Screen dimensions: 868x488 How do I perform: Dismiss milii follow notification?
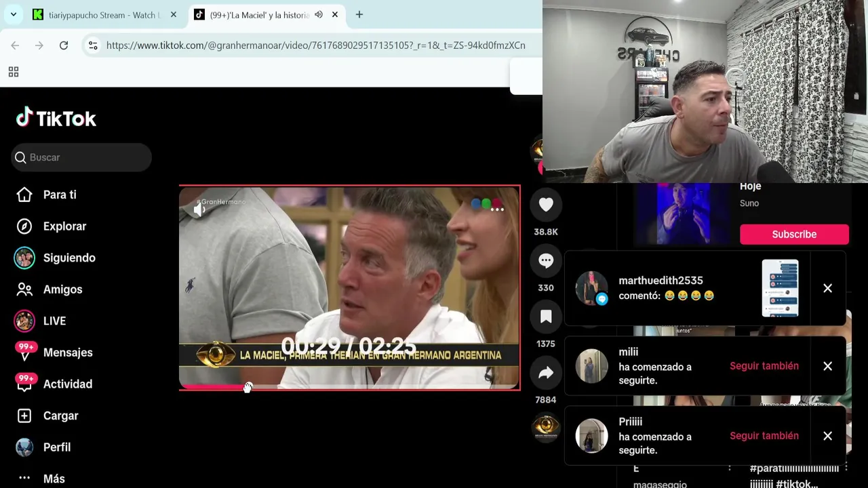point(827,367)
